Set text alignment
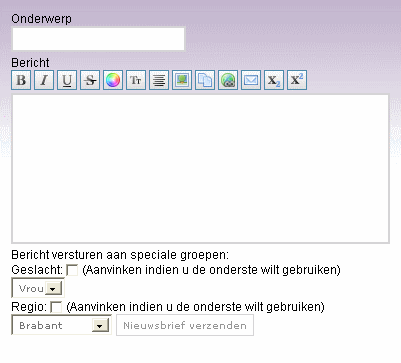Viewport: 401px width, 363px height. [x=159, y=80]
